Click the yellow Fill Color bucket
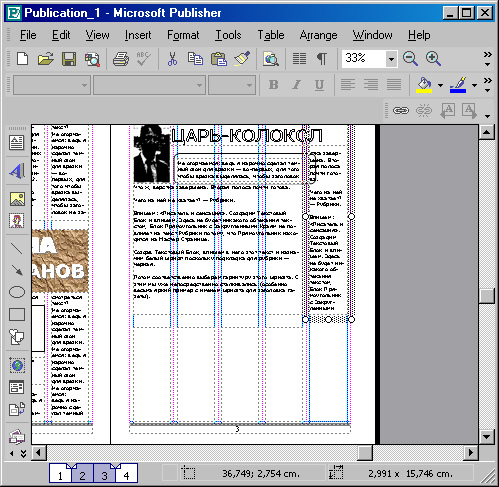 pos(424,85)
